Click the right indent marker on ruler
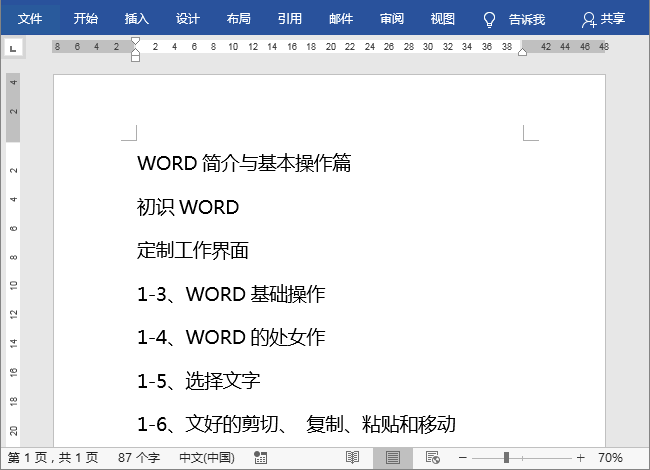 [522, 52]
